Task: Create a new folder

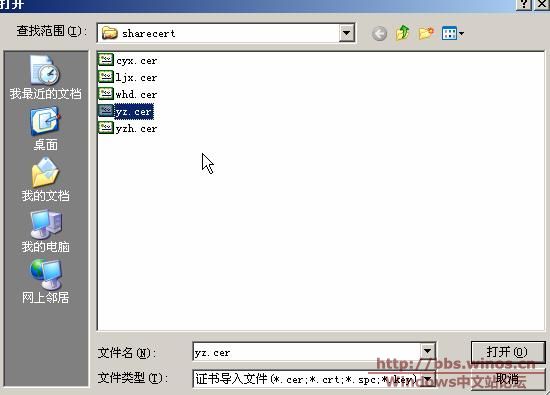Action: tap(426, 34)
